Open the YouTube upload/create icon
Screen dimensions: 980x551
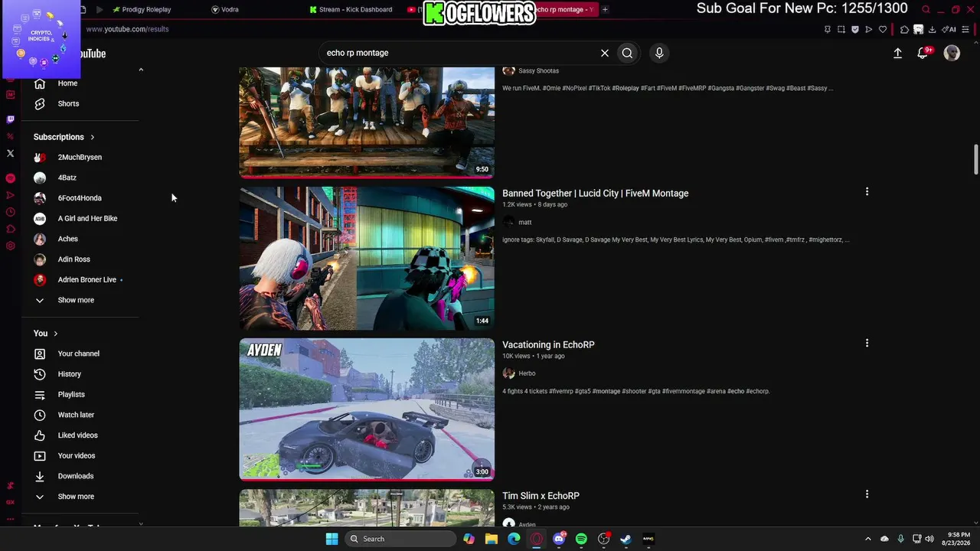[x=897, y=54]
